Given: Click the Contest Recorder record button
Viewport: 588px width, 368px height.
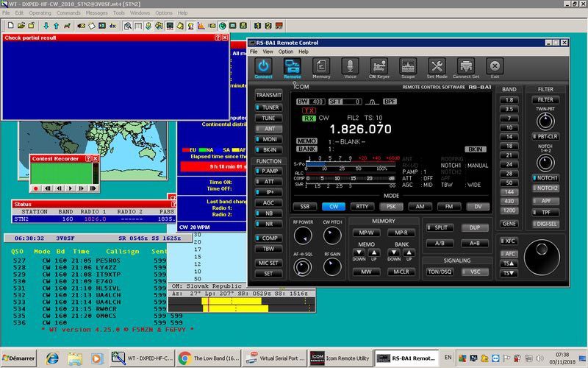Looking at the screenshot, I should (36, 188).
